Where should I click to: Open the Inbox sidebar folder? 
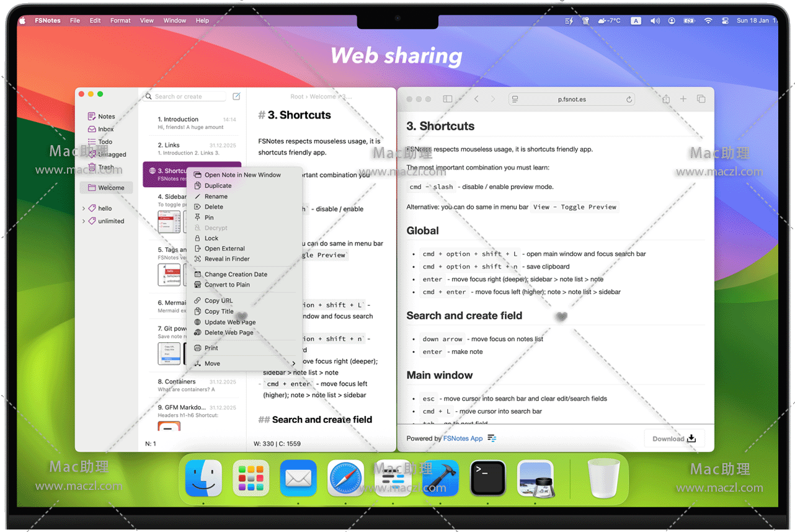click(x=105, y=129)
